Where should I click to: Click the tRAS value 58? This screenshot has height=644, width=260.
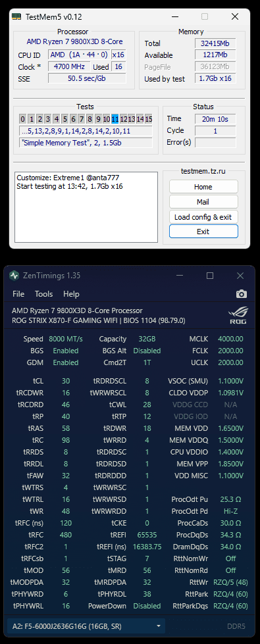66,428
